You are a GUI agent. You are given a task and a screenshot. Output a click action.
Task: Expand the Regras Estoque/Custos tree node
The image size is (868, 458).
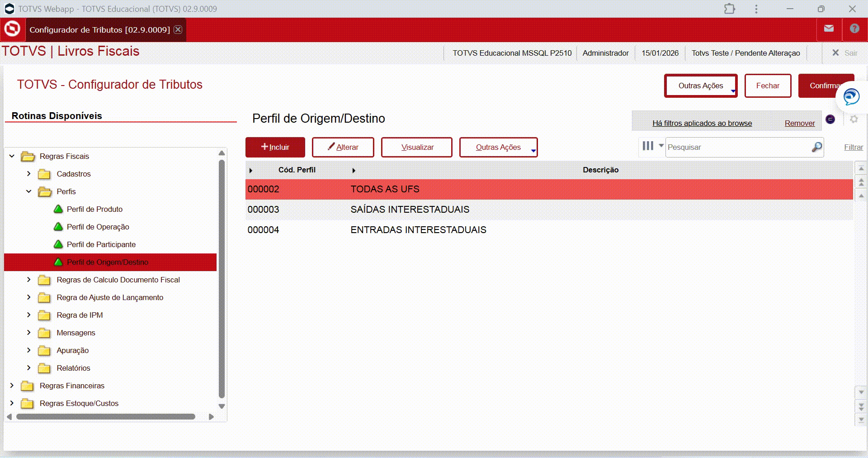point(12,403)
